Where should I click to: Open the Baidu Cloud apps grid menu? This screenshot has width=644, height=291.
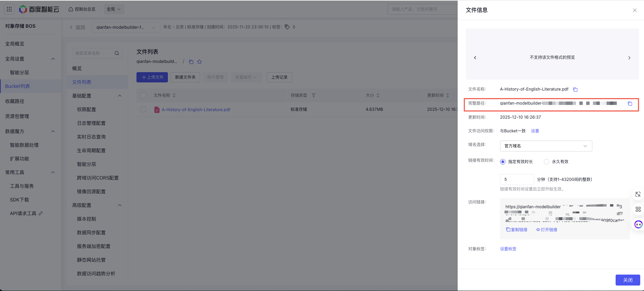pyautogui.click(x=9, y=9)
